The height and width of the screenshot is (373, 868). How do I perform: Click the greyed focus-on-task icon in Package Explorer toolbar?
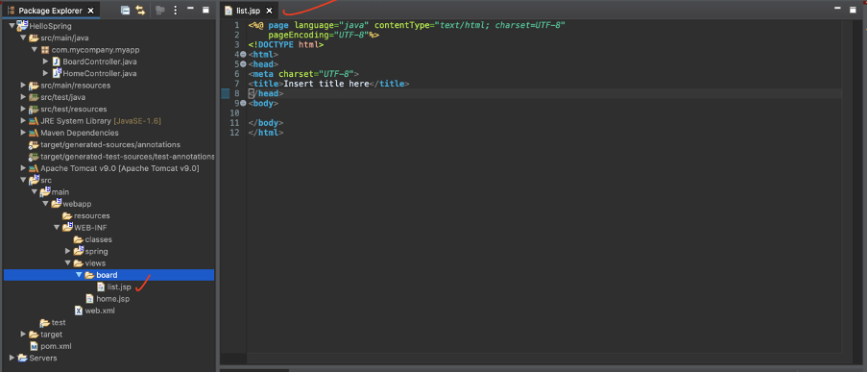[160, 10]
